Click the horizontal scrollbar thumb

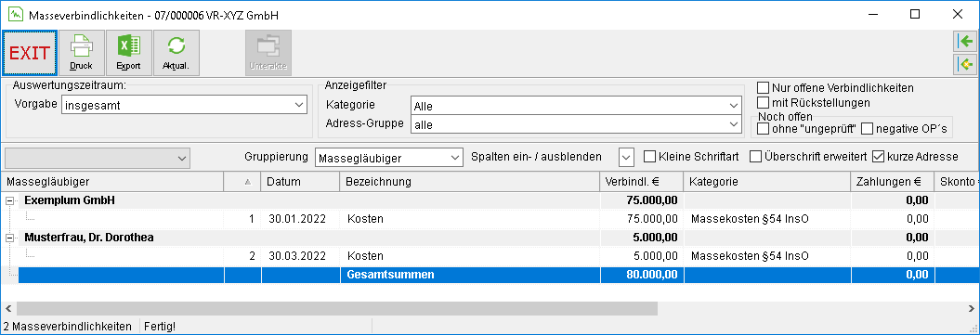pos(337,308)
